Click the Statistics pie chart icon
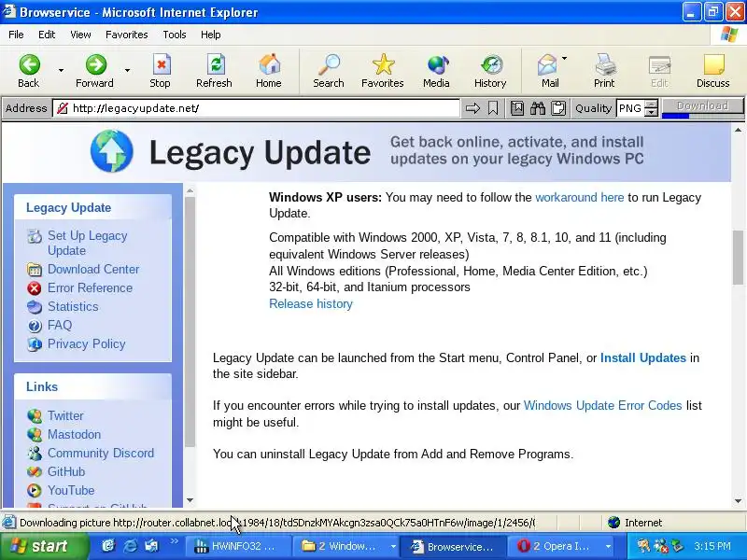 point(35,307)
